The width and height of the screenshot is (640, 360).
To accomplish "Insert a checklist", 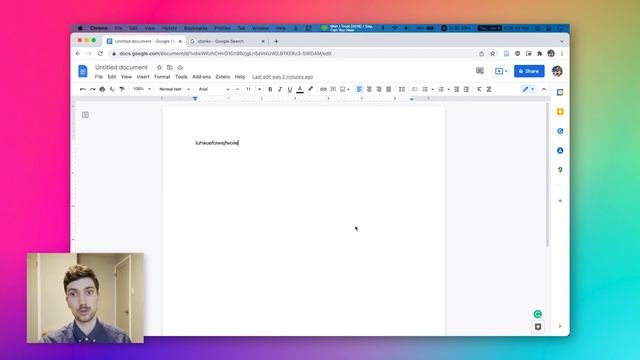I will point(415,89).
